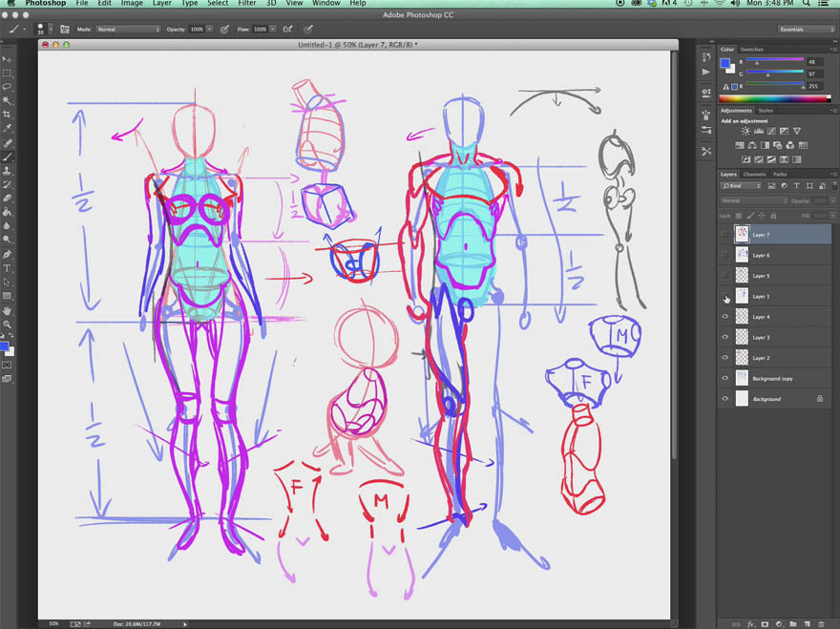Switch to the Channels tab
The height and width of the screenshot is (629, 840).
[x=754, y=174]
